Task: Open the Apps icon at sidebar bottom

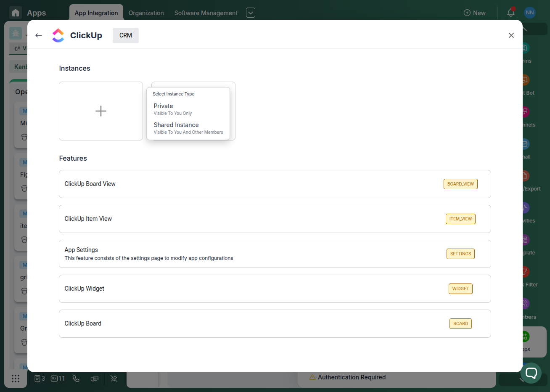Action: click(x=524, y=336)
